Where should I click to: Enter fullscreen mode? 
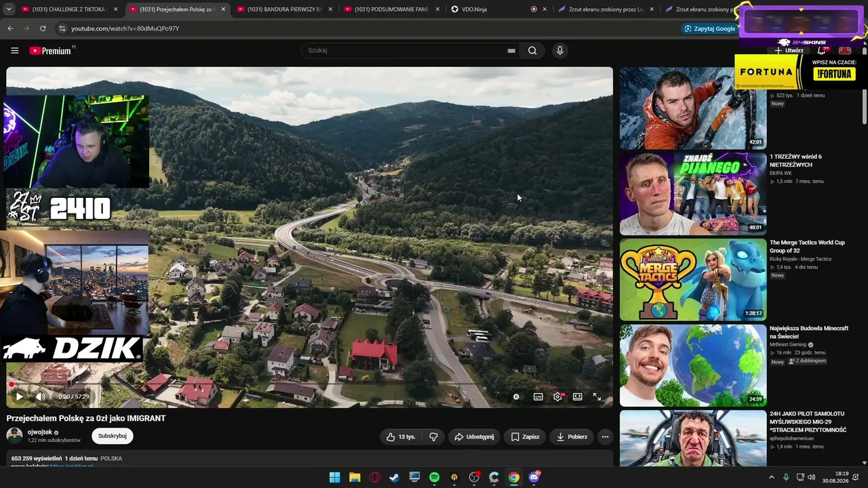597,396
